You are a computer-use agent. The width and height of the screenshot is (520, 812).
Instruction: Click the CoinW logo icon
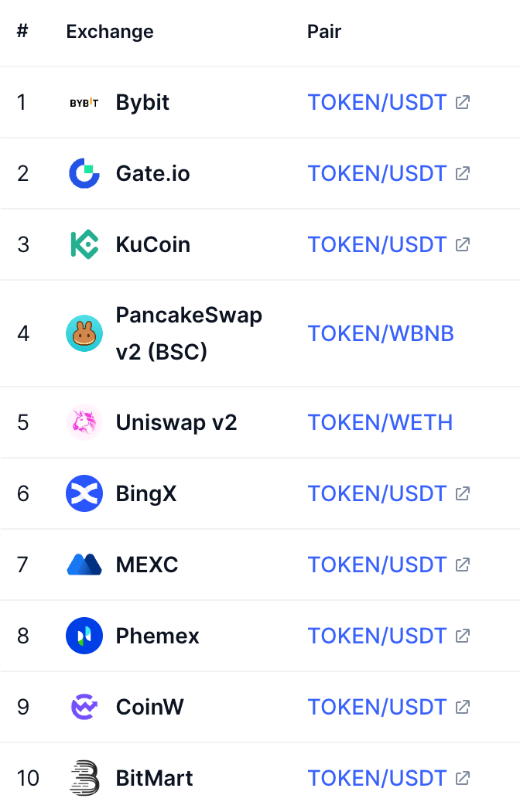pyautogui.click(x=84, y=707)
